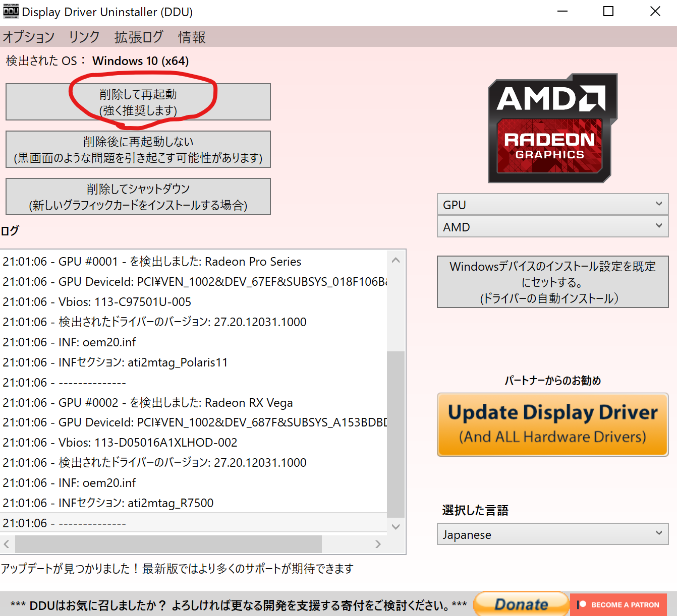
Task: Click 削除後に再起動しない button
Action: click(x=138, y=149)
